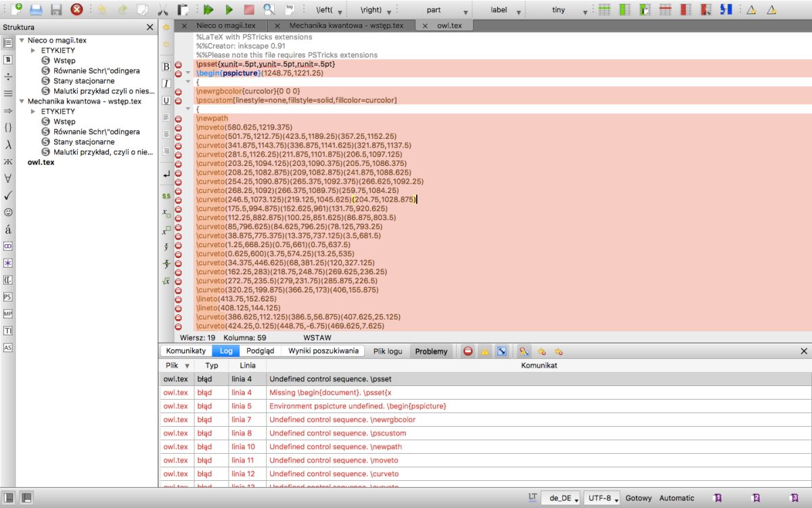This screenshot has width=812, height=508.
Task: Save the file with floppy disk icon
Action: click(x=56, y=9)
